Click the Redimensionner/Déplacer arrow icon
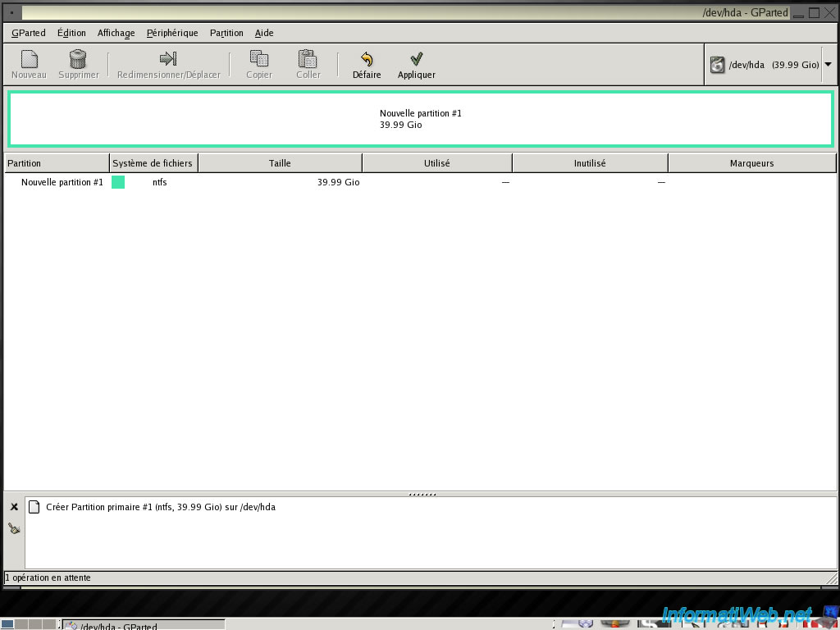 coord(168,58)
